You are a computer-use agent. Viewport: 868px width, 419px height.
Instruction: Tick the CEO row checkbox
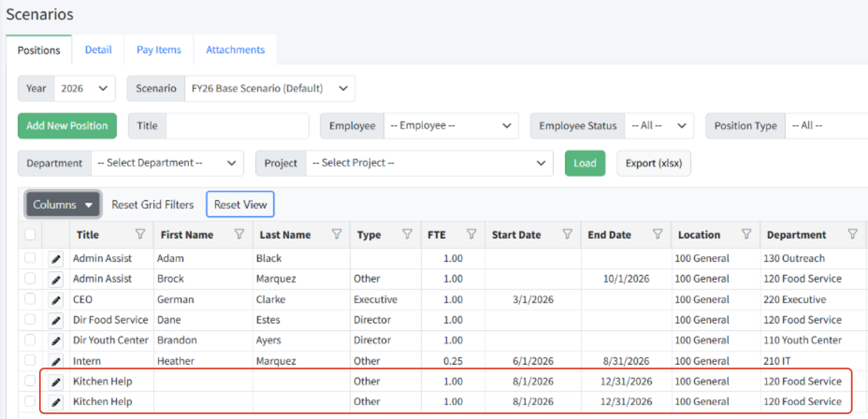pos(30,299)
